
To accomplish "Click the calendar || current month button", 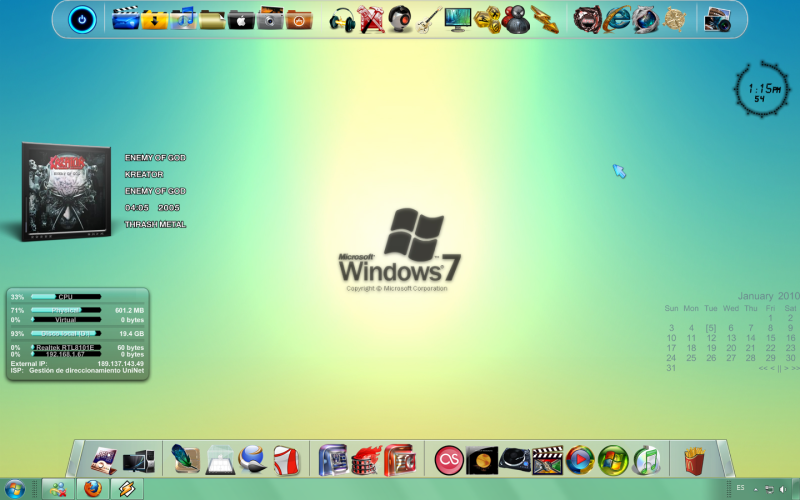I will pyautogui.click(x=779, y=368).
